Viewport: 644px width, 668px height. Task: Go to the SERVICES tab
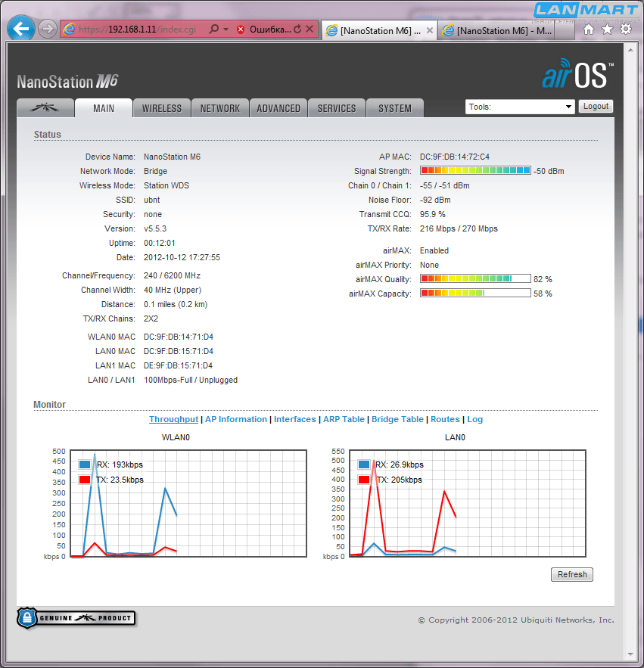pos(337,108)
